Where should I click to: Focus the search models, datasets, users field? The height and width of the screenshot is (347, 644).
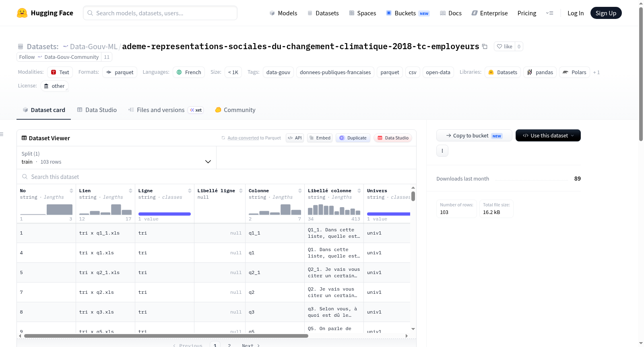tap(160, 13)
